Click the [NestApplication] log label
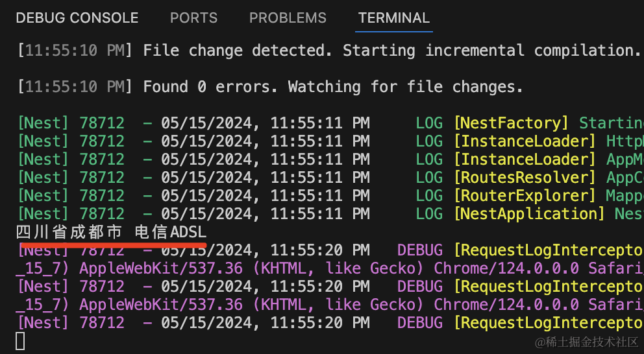This screenshot has height=354, width=644. (x=528, y=214)
